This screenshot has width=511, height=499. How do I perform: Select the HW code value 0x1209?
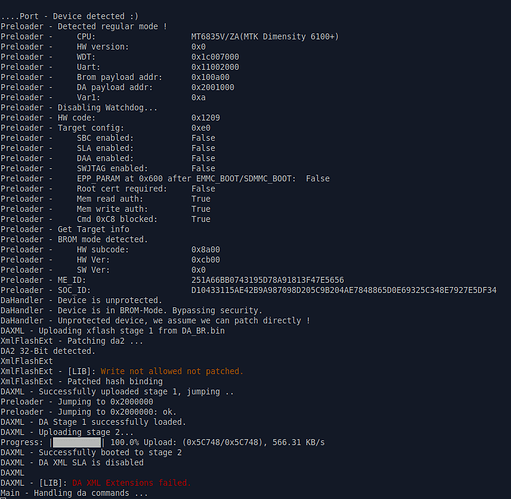[x=205, y=118]
